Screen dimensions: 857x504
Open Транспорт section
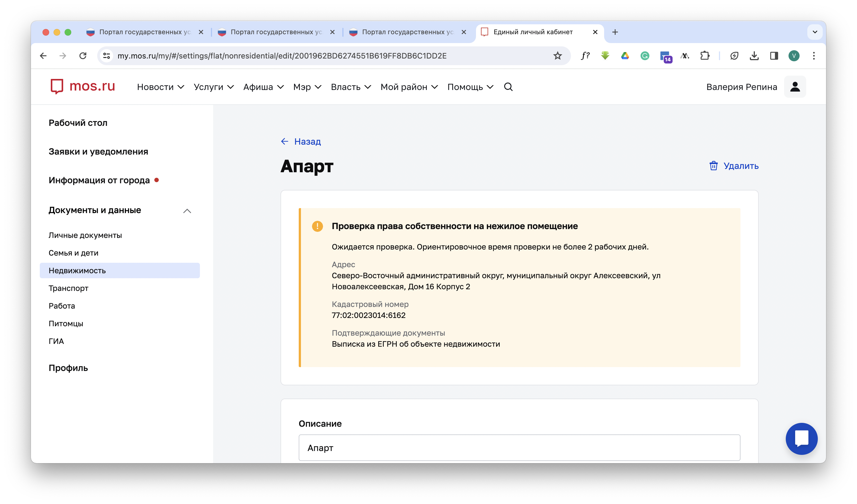pyautogui.click(x=68, y=288)
